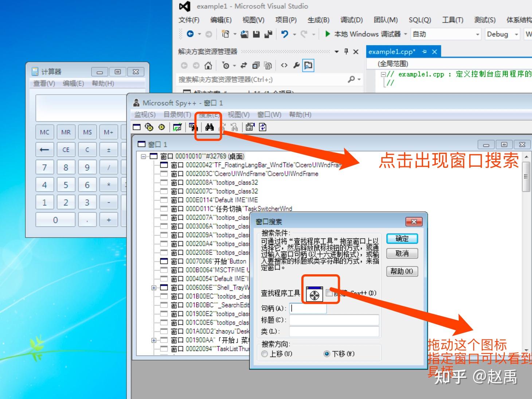Collapse the comment block in example1.cpp editor
This screenshot has width=532, height=399.
coord(383,74)
